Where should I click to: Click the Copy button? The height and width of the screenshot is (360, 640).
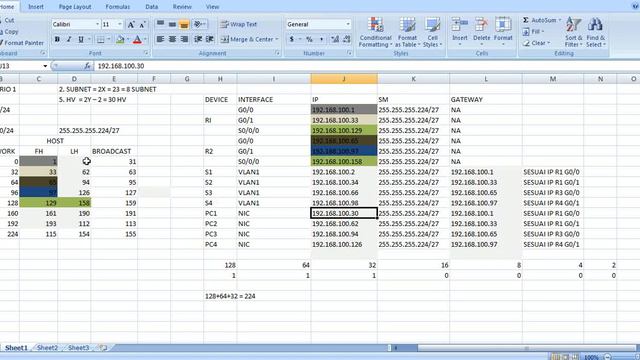click(x=9, y=31)
